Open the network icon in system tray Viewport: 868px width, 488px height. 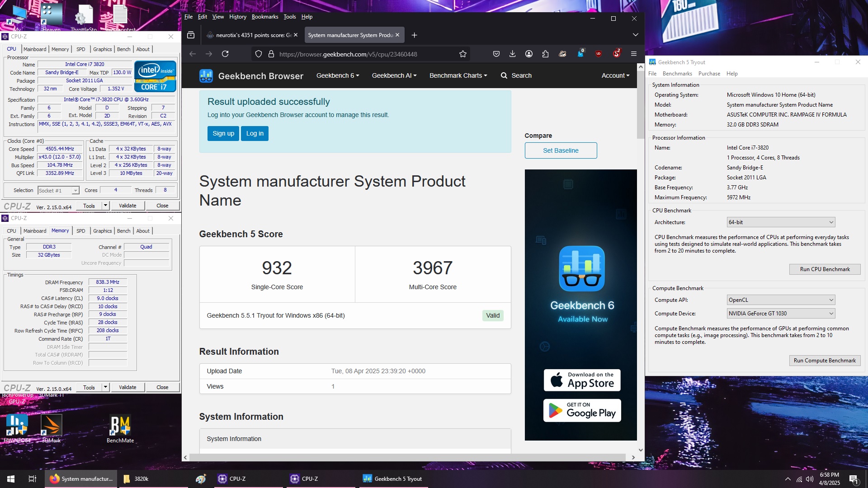(x=799, y=479)
